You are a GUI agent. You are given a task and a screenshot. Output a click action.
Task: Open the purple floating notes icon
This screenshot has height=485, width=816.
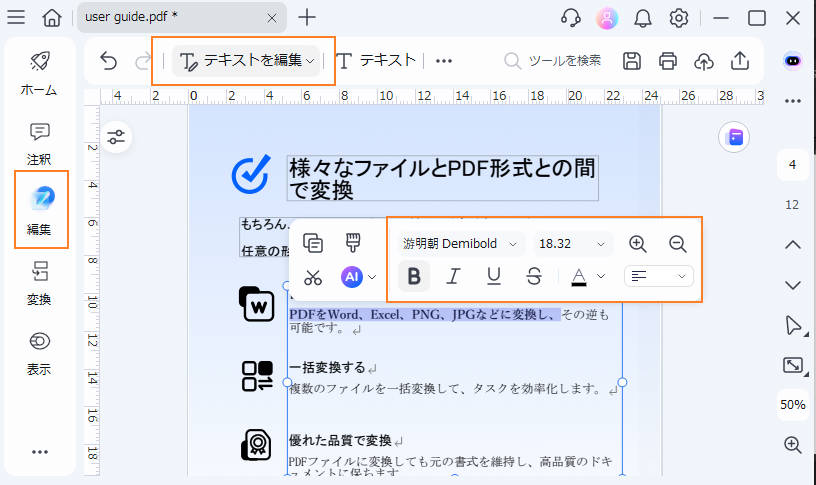click(734, 137)
